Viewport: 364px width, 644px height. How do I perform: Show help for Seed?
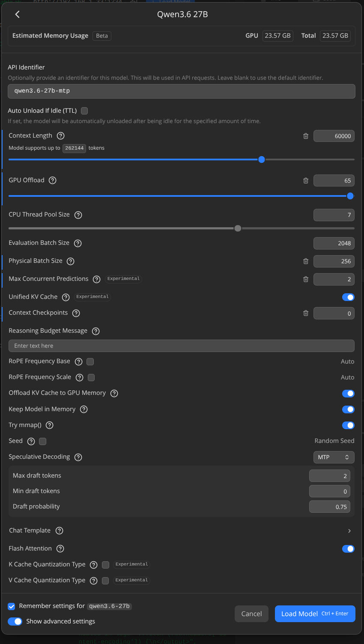click(x=31, y=441)
